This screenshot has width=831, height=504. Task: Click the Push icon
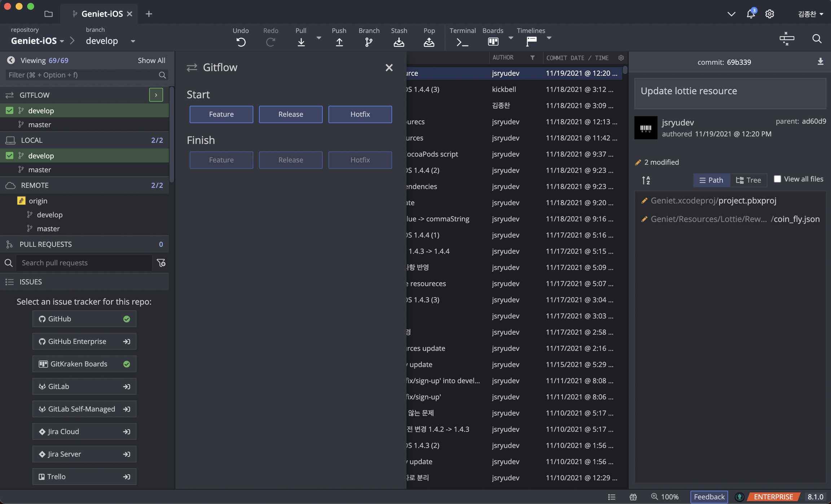pos(339,42)
